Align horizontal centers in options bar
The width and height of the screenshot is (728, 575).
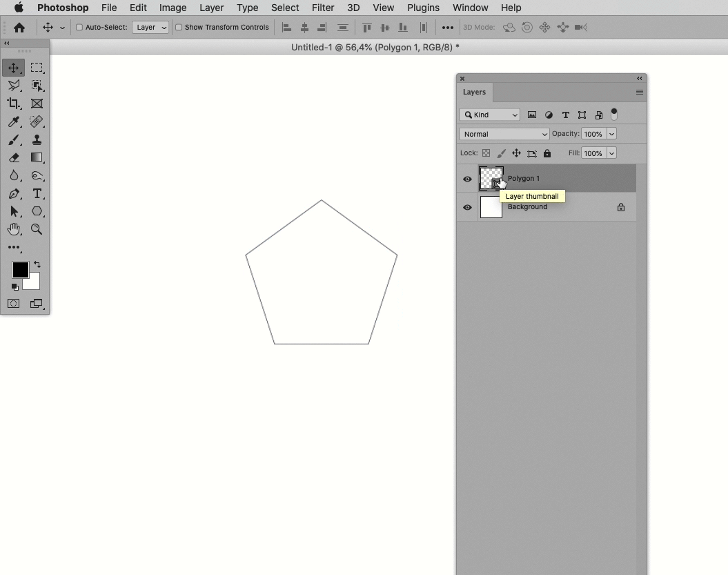click(304, 28)
